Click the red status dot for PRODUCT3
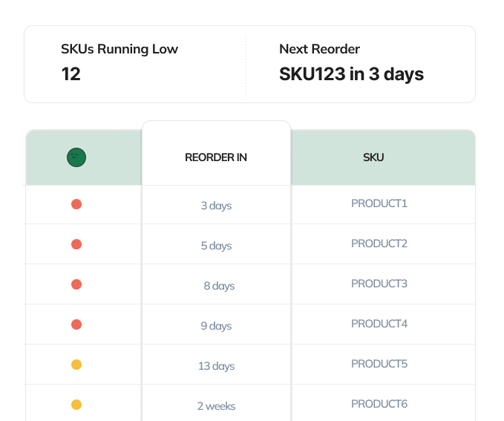Viewport: 504px width, 421px height. pos(76,284)
